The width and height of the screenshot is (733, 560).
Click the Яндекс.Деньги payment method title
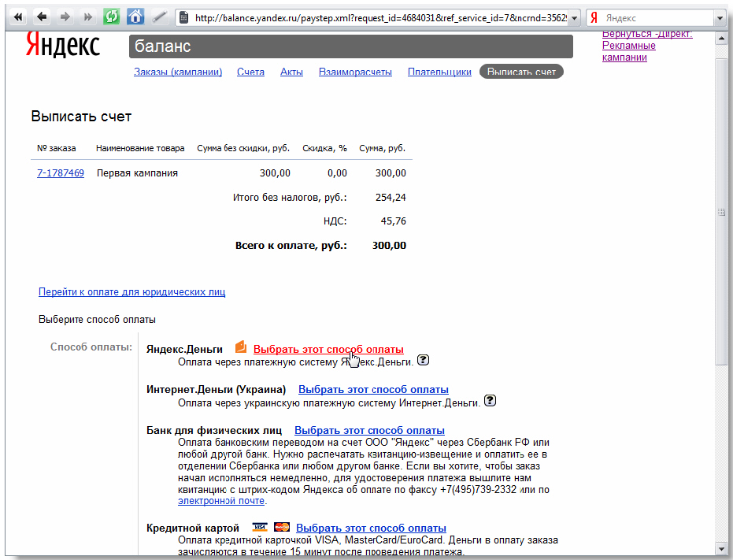tap(184, 349)
